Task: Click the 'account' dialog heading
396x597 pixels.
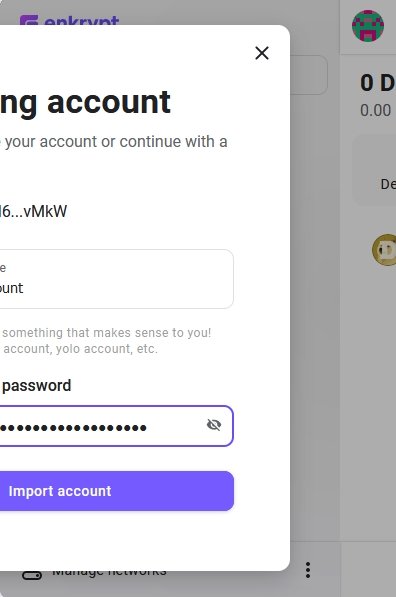Action: 109,102
